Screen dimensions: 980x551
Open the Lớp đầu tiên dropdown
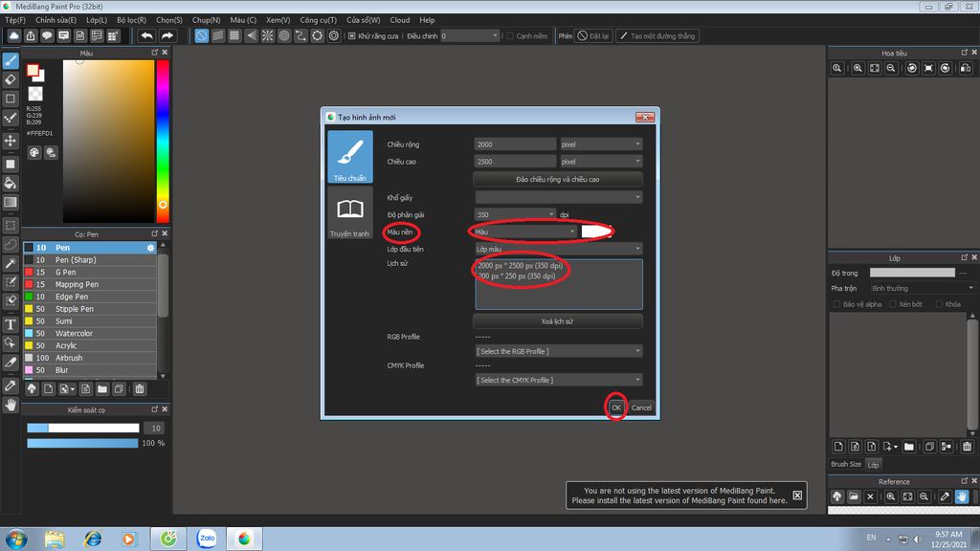click(558, 249)
